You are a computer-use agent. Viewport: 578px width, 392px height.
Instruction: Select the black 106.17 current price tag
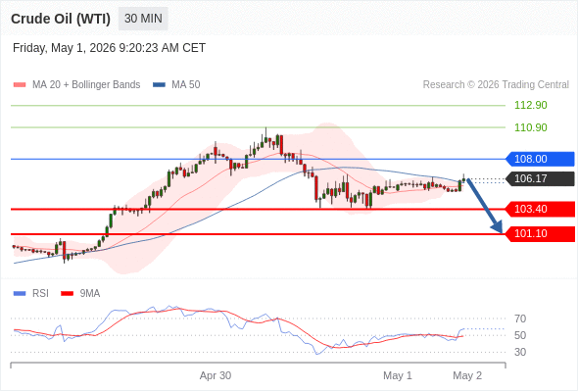coord(540,179)
